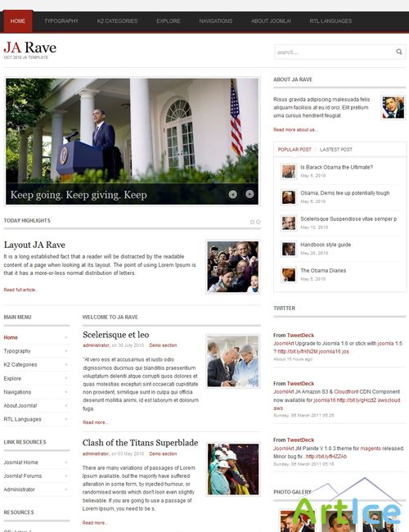Go to previous slide in slideshow
Screen dimensions: 409x532
pyautogui.click(x=232, y=194)
